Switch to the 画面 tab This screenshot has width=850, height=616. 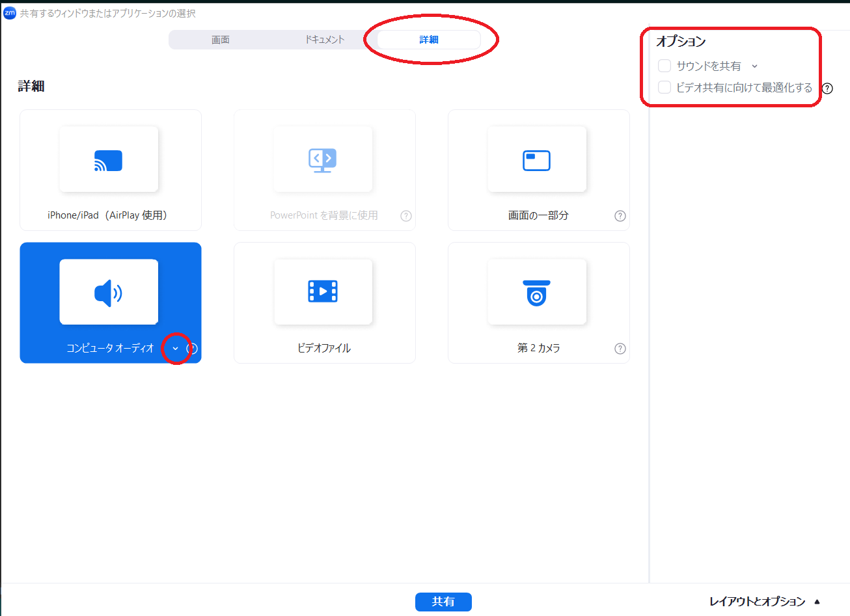coord(221,40)
